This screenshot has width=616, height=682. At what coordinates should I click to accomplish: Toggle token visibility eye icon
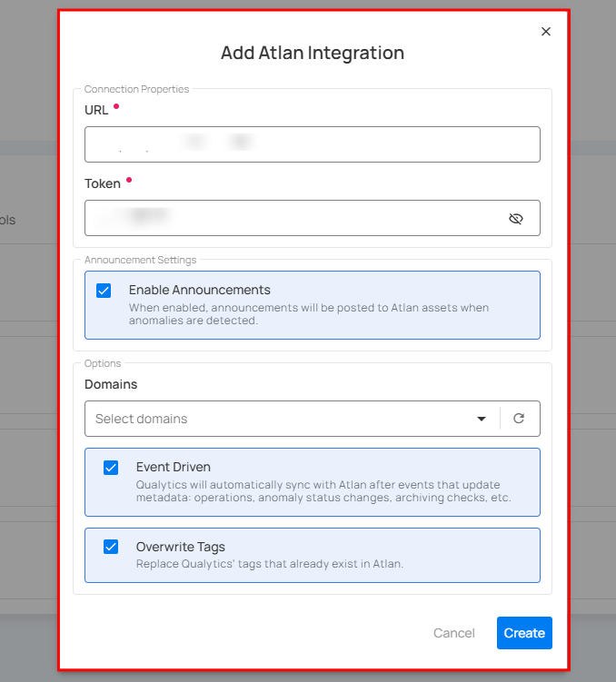pos(516,218)
